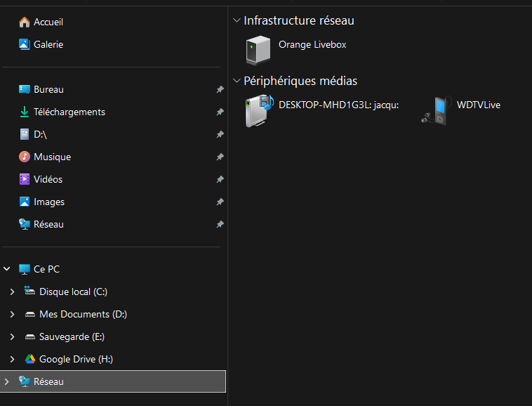Select the D:\ document icon
This screenshot has width=532, height=406.
[24, 134]
